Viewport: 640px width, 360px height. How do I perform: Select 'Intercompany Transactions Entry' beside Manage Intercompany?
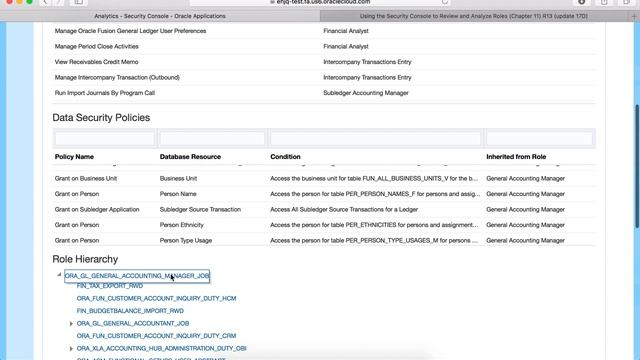tap(367, 78)
